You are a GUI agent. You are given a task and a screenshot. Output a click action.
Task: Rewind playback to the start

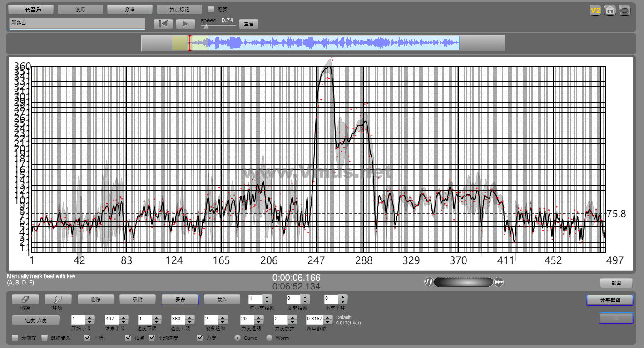[163, 24]
